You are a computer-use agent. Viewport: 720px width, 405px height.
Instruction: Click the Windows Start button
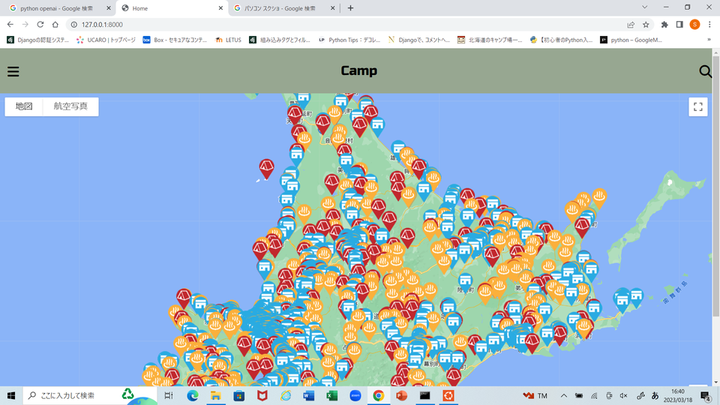pos(11,396)
